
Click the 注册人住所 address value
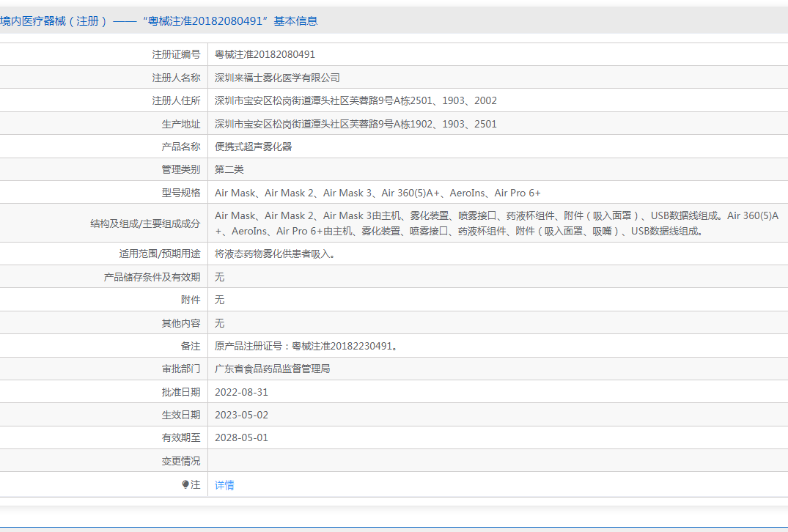coord(356,100)
